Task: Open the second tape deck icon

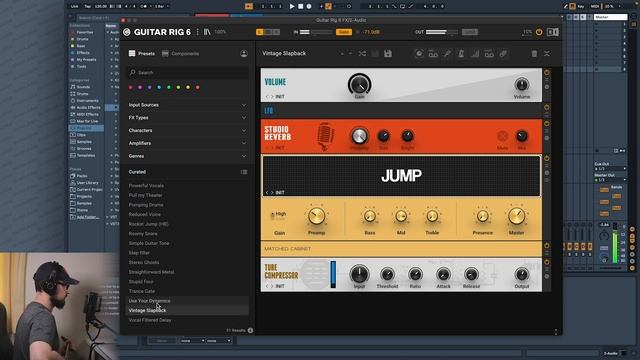Action: (x=489, y=53)
